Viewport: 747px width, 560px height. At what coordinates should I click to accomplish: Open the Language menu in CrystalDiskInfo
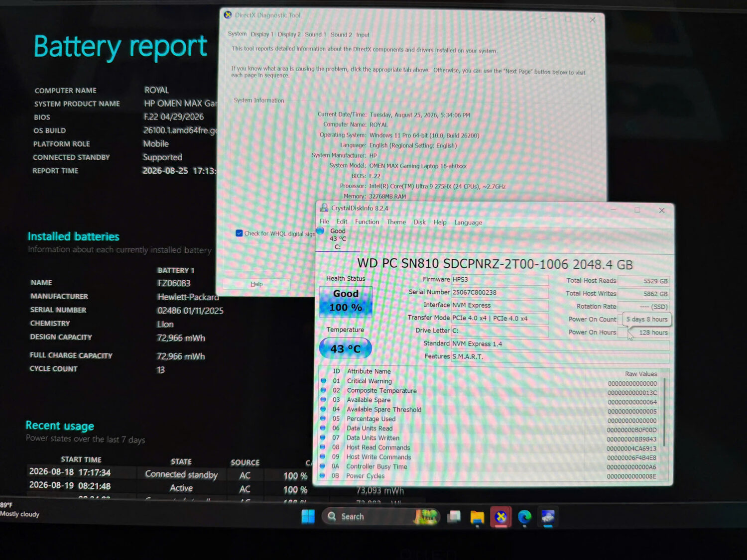468,223
